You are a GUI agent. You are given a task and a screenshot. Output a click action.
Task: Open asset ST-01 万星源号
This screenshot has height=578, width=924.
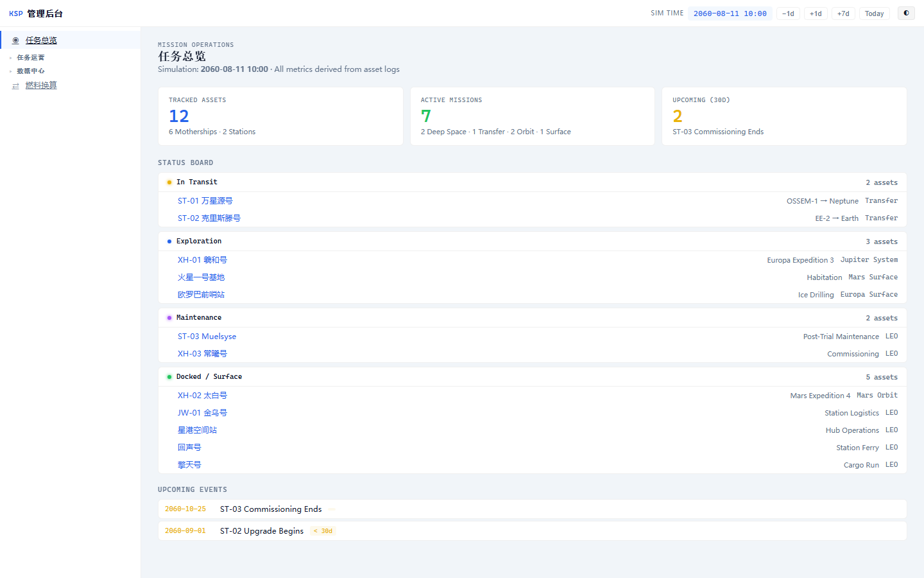pos(205,201)
